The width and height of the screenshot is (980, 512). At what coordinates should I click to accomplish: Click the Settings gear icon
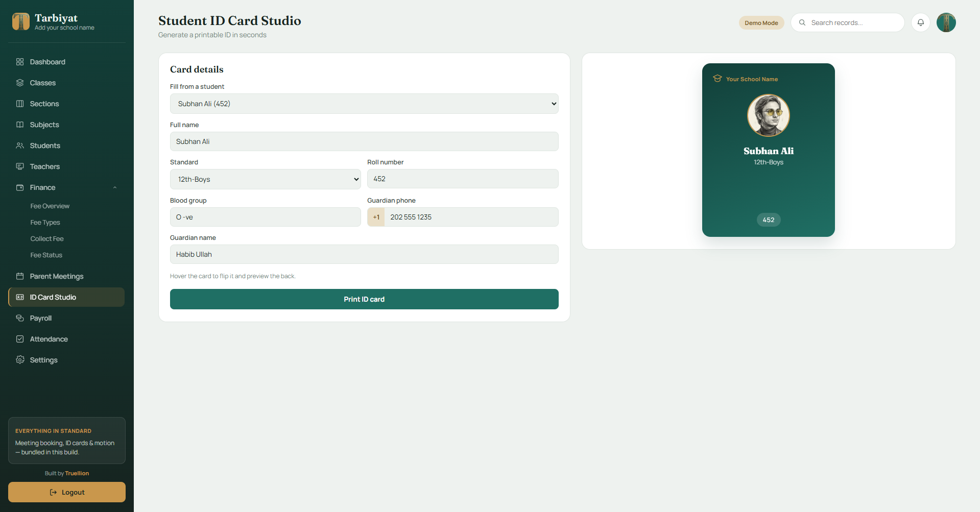(x=20, y=360)
